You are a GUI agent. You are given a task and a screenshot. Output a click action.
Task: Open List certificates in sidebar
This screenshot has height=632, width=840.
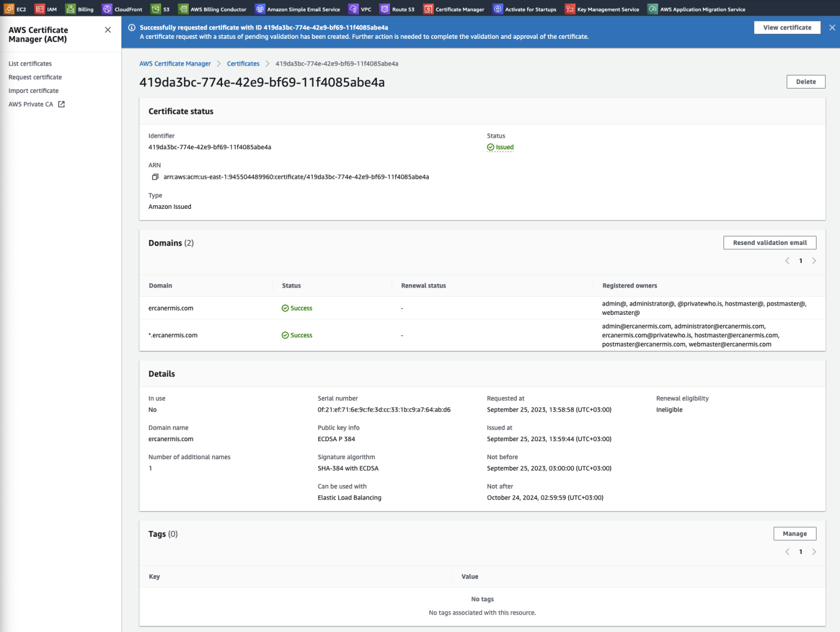30,64
